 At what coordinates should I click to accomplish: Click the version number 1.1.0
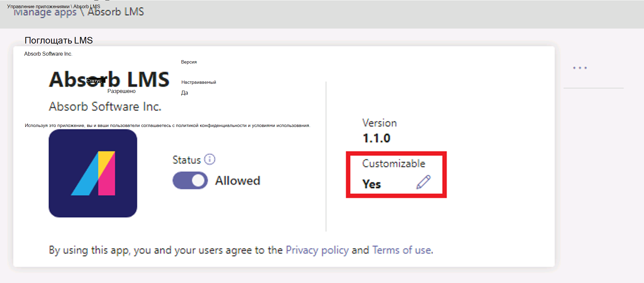point(376,138)
